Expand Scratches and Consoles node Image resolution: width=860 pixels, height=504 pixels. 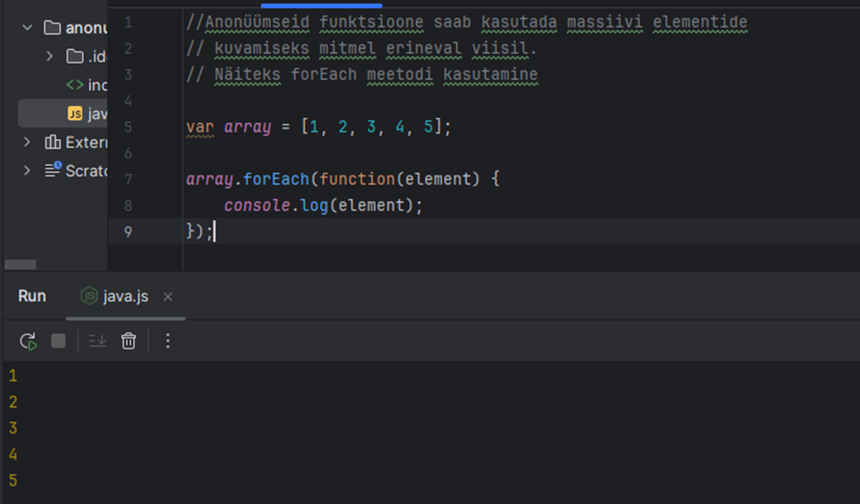26,170
